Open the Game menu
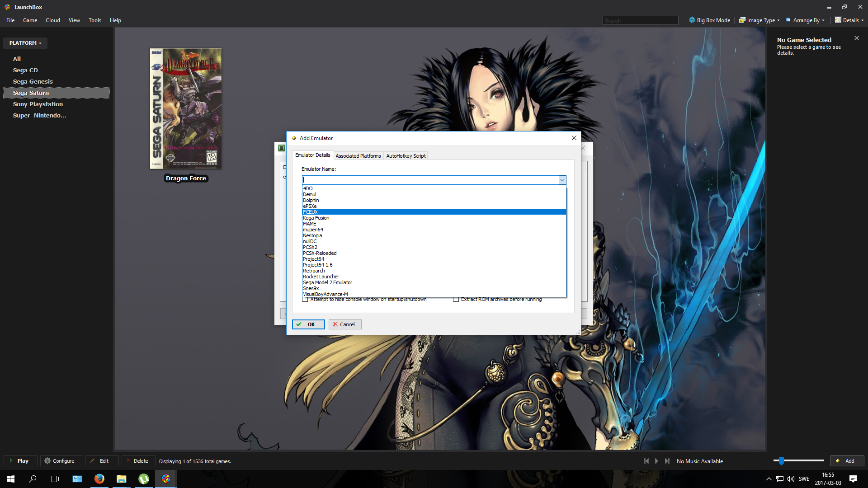The image size is (868, 488). [x=30, y=20]
